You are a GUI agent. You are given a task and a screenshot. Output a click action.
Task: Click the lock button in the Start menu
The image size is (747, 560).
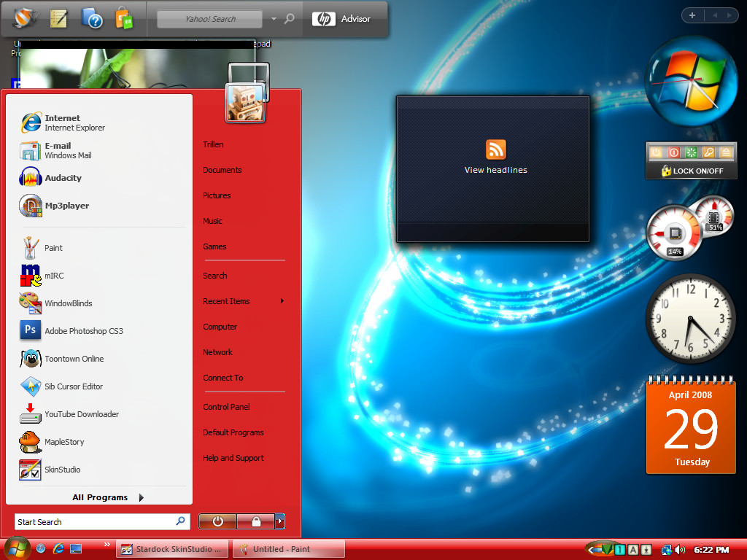pyautogui.click(x=256, y=521)
